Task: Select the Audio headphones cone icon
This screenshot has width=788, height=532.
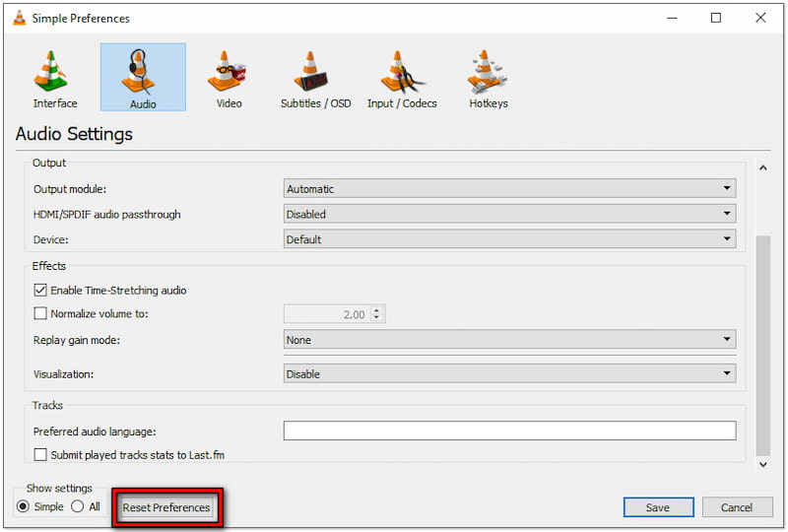Action: [143, 73]
